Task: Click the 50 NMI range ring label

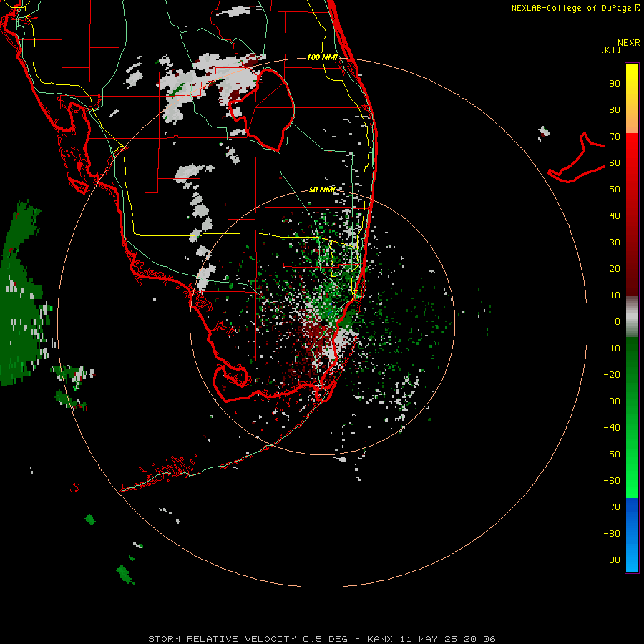Action: pyautogui.click(x=322, y=190)
